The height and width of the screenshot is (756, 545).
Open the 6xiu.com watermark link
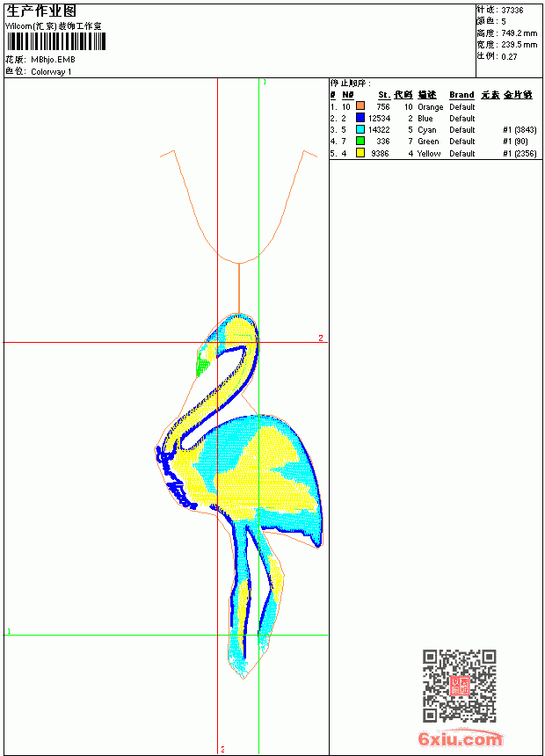pos(460,738)
